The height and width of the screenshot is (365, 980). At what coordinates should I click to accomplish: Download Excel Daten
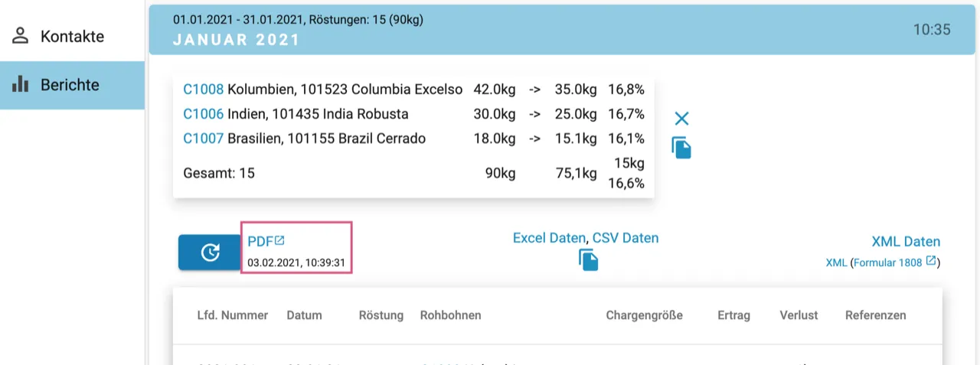coord(549,238)
